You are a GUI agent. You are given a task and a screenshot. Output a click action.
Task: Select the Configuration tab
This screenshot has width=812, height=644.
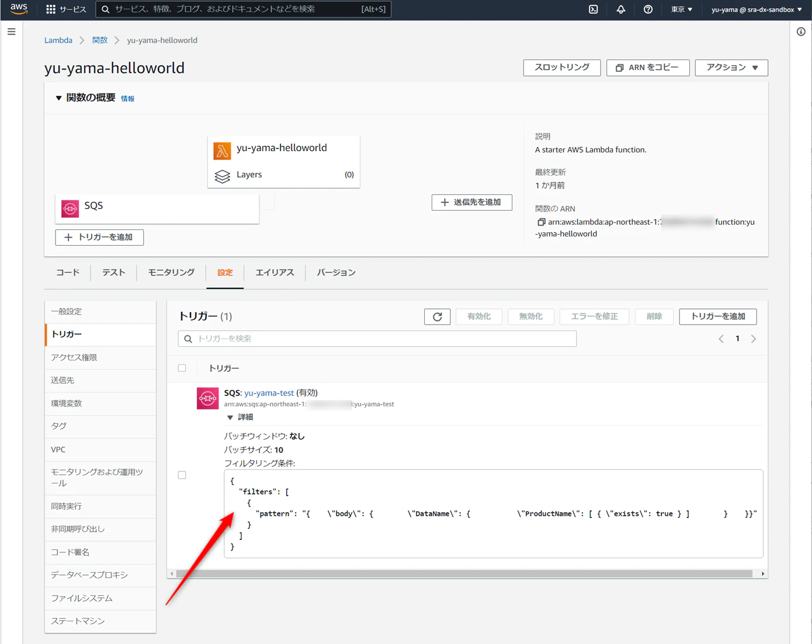225,273
